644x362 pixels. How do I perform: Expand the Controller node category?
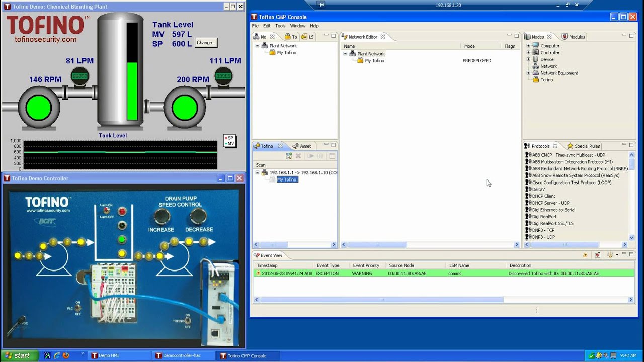click(x=528, y=53)
